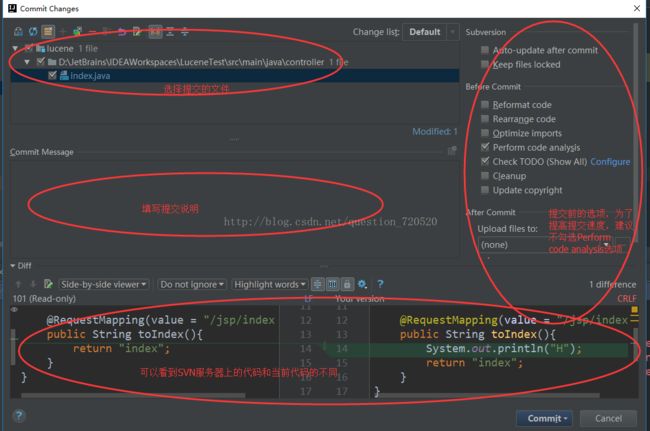
Task: Open the Change list Default dropdown
Action: click(x=431, y=32)
